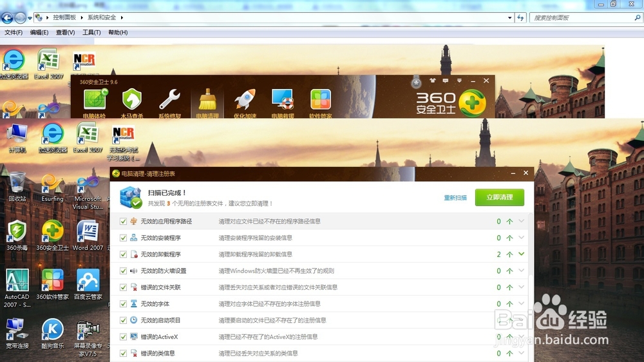Open the 查看(V) menu

pyautogui.click(x=65, y=32)
